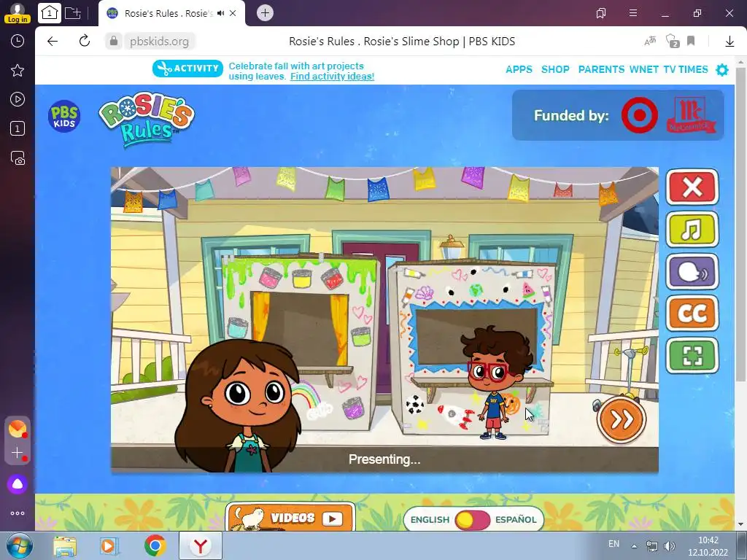Log in via the profile avatar
Image resolution: width=747 pixels, height=560 pixels.
tap(18, 13)
